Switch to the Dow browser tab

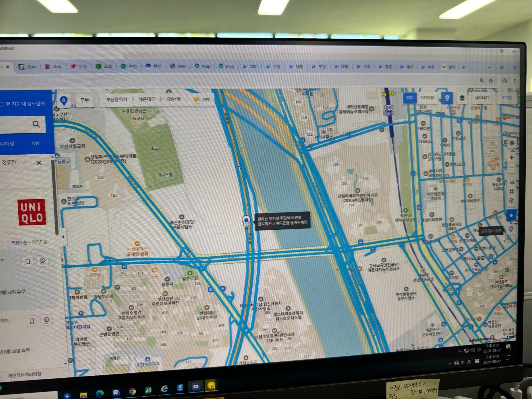pyautogui.click(x=28, y=67)
